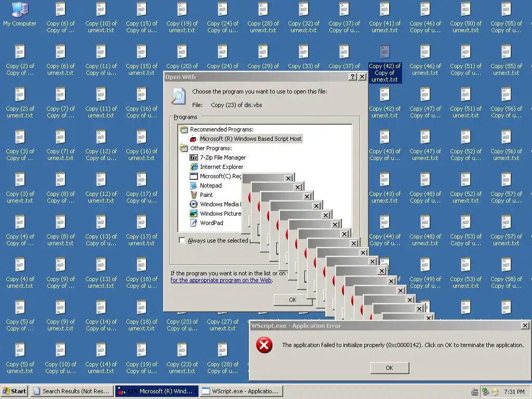Select Microsoft(C) Reg entry in program list
This screenshot has width=532, height=399.
[216, 176]
